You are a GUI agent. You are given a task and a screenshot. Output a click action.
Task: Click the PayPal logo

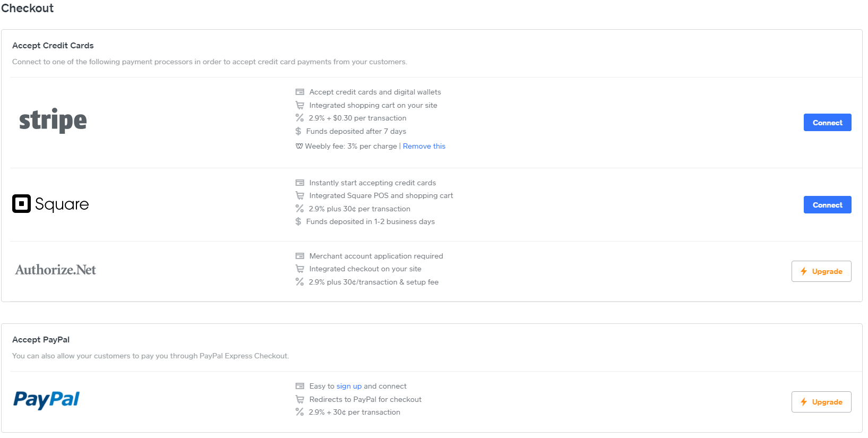coord(47,400)
